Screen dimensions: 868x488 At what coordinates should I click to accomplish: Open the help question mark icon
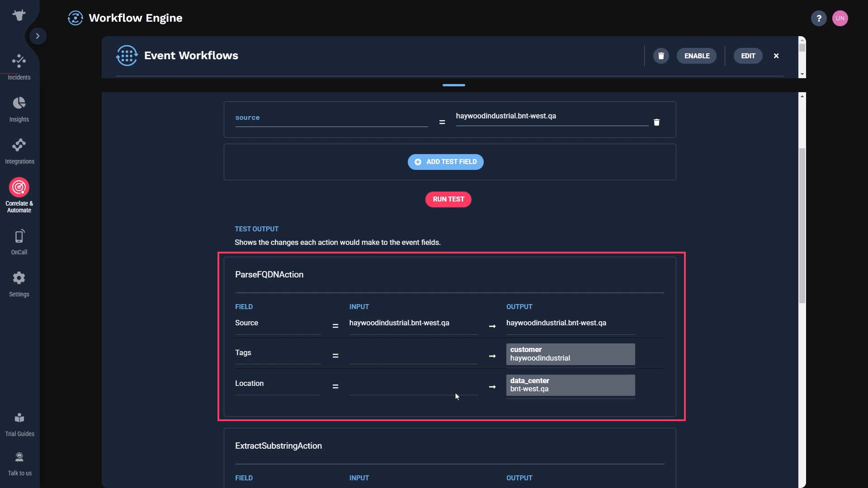818,18
